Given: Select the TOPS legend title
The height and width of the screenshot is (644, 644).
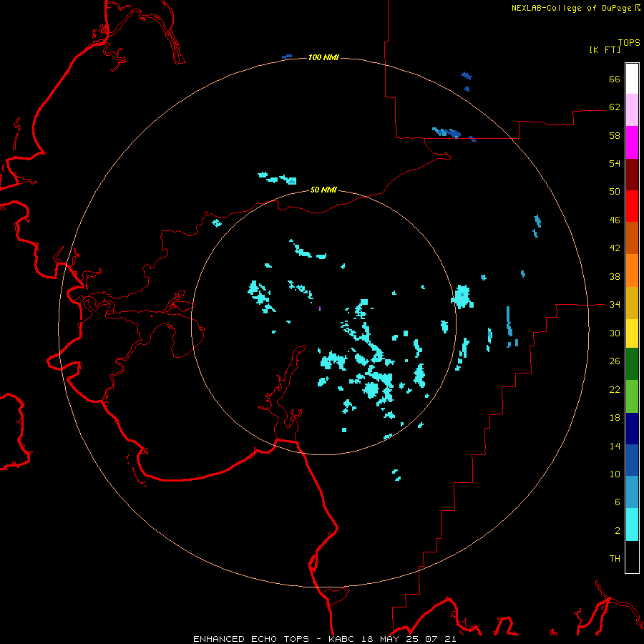Looking at the screenshot, I should (629, 43).
